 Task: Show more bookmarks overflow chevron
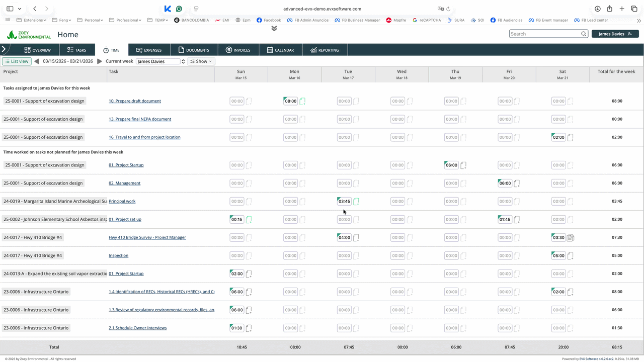(639, 21)
